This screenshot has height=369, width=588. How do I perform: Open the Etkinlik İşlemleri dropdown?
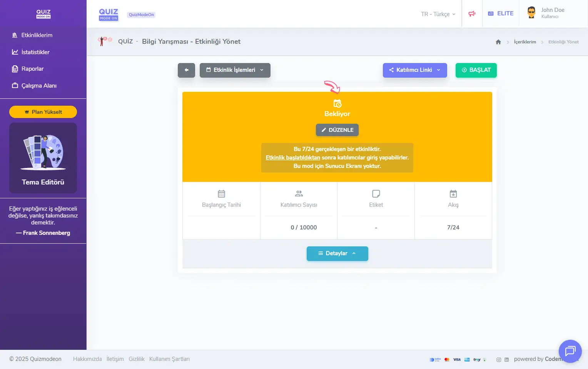[235, 70]
